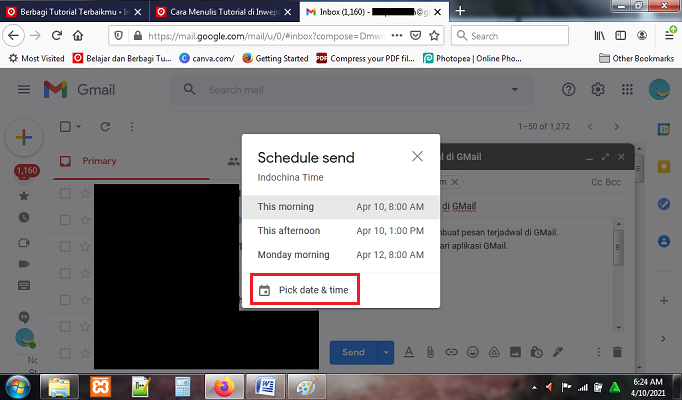The image size is (682, 400).
Task: Open the Snoozed clock icon
Action: (x=24, y=217)
